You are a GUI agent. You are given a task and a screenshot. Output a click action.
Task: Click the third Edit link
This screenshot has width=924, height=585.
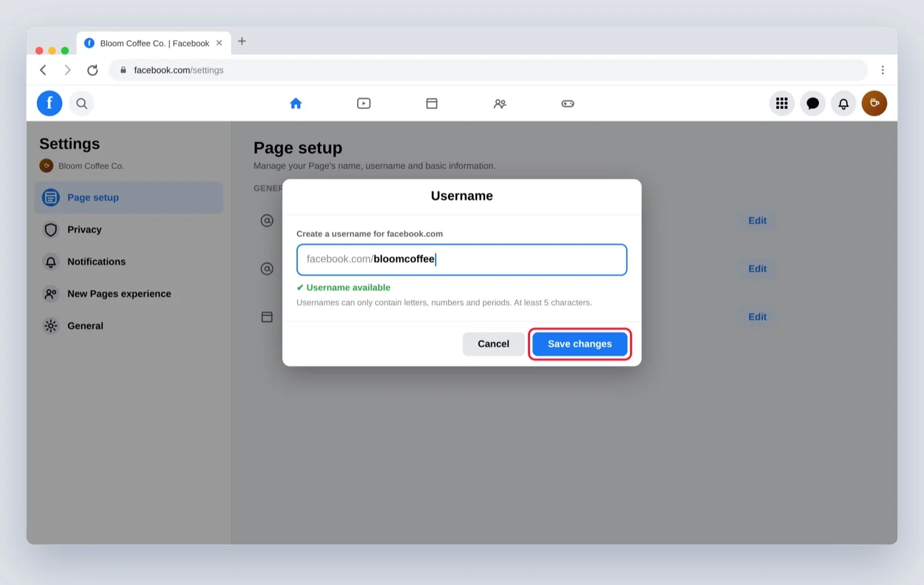tap(757, 317)
